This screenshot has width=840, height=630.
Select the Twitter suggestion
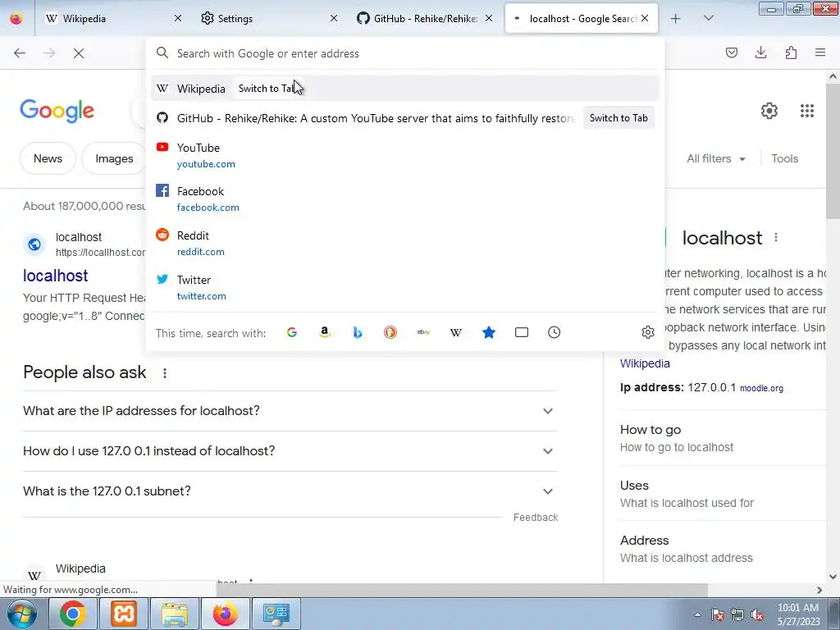(404, 288)
